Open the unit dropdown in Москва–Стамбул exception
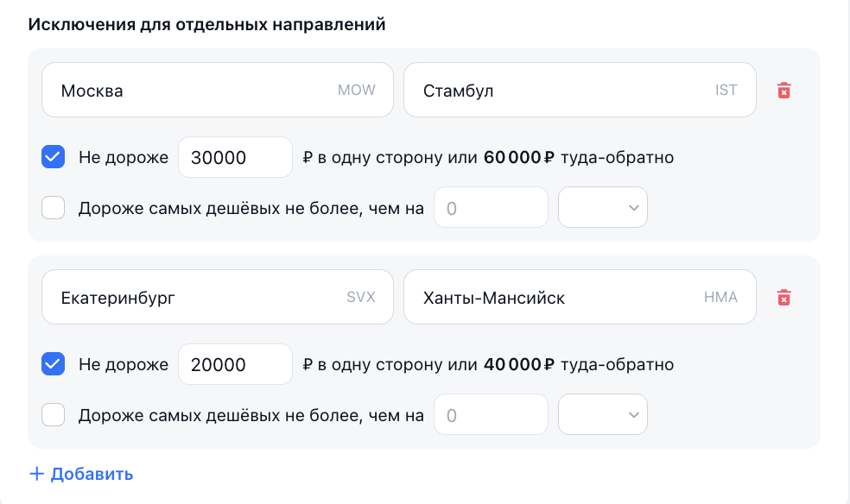Image resolution: width=850 pixels, height=504 pixels. (603, 208)
